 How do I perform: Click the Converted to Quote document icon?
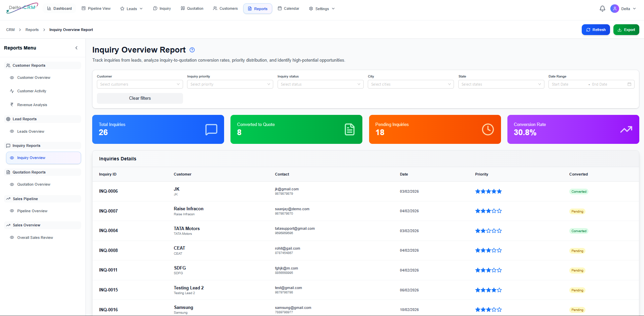click(x=350, y=129)
